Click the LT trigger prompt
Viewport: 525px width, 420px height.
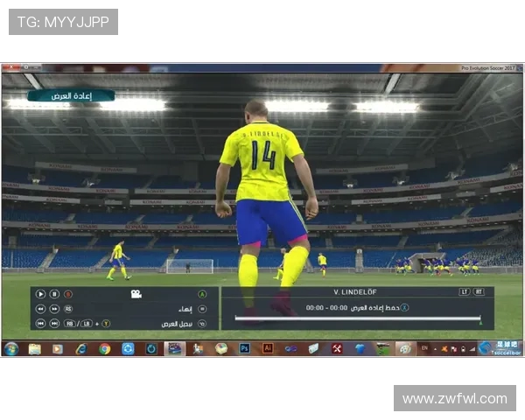465,291
